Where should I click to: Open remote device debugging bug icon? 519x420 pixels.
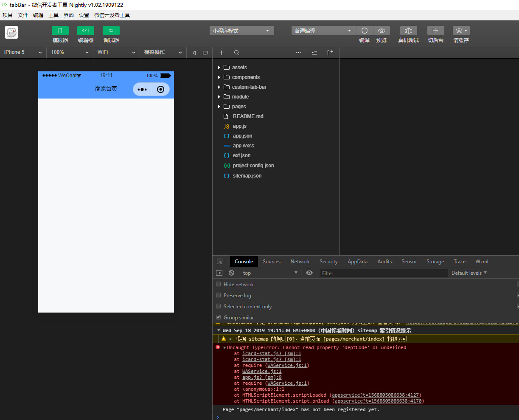click(409, 31)
